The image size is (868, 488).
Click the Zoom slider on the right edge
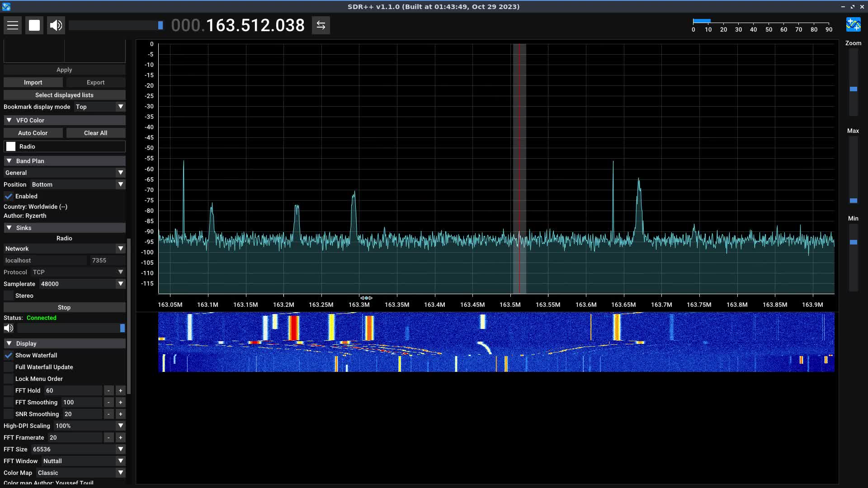(854, 89)
